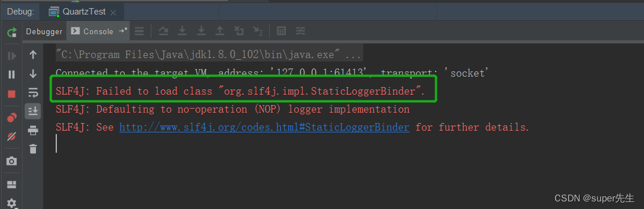Pause the program execution

(x=12, y=74)
